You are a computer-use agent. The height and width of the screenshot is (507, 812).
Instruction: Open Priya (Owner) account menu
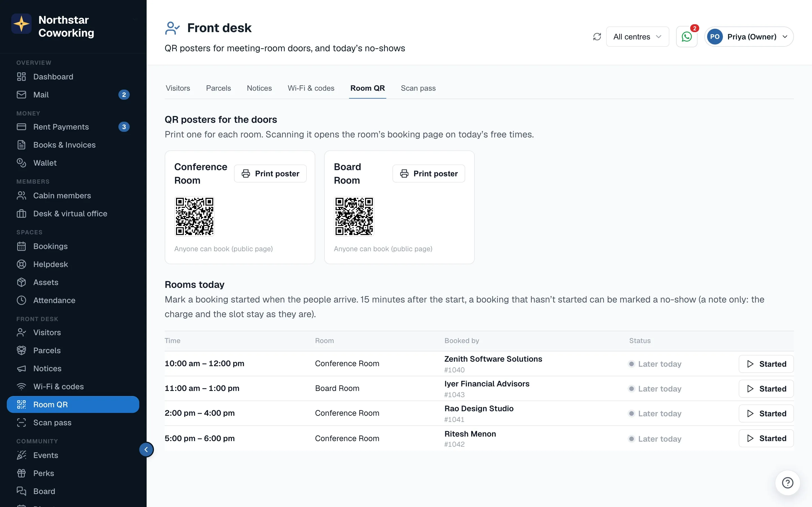(x=749, y=37)
